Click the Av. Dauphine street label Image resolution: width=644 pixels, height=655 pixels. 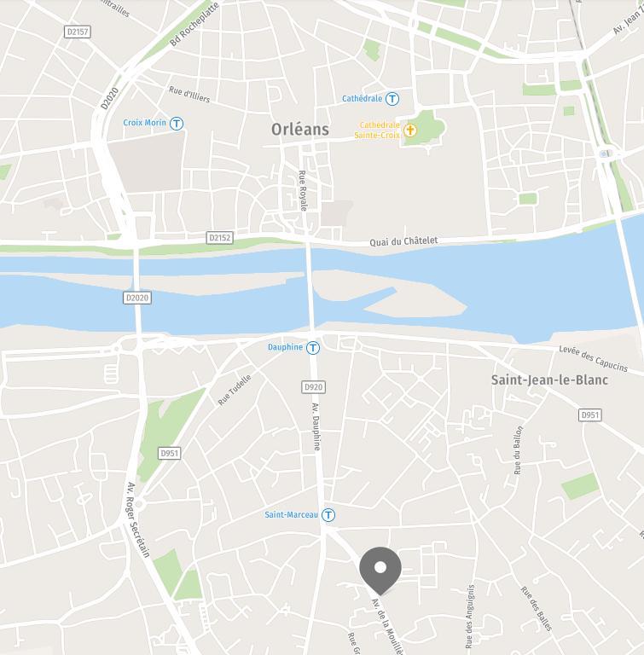pos(316,426)
